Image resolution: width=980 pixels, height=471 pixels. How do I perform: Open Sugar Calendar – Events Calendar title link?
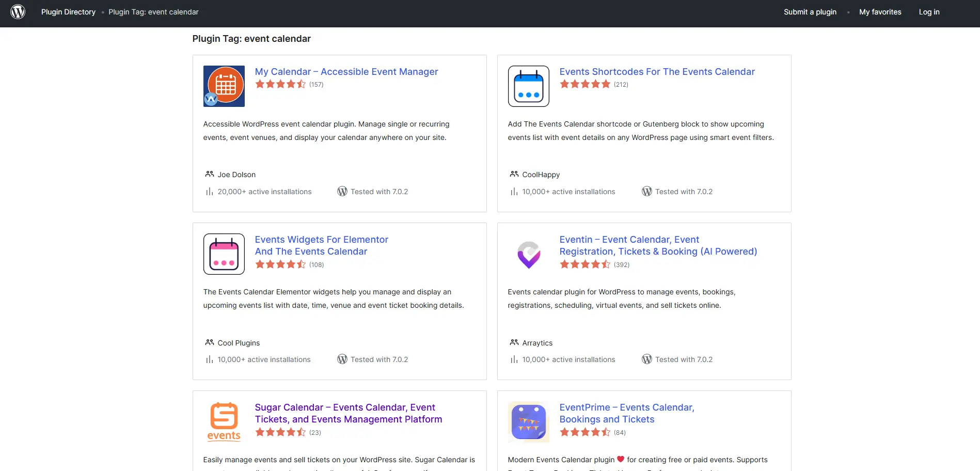349,413
